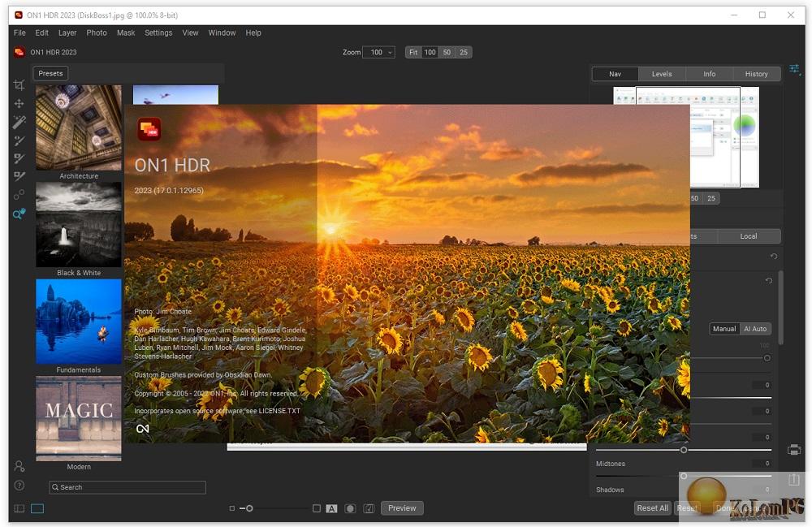Screen dimensions: 812x527
Task: Open the Mask menu
Action: [x=126, y=32]
